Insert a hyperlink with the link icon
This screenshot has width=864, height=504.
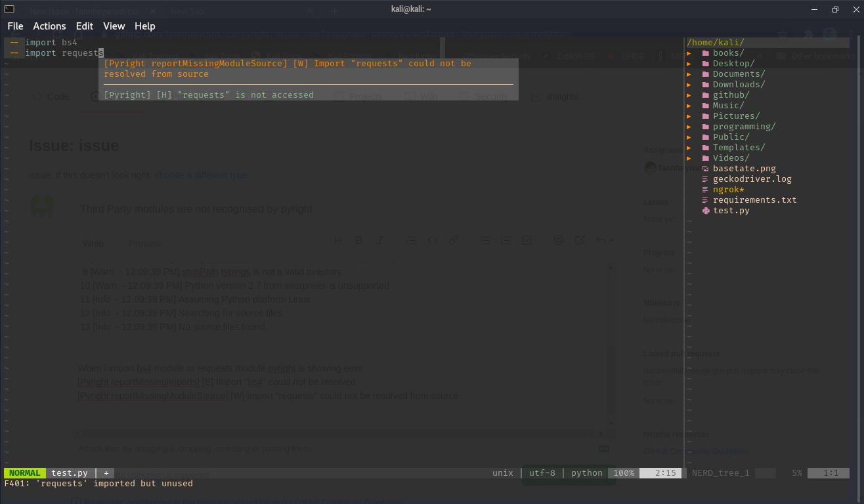pos(454,240)
